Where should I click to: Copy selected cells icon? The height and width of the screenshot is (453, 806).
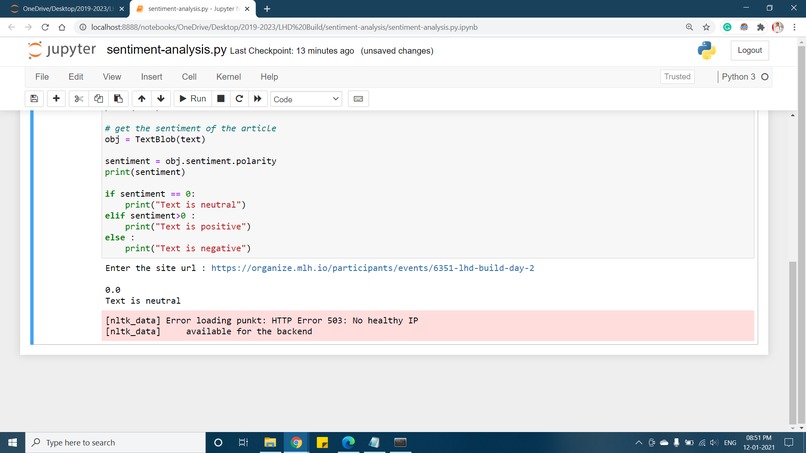[98, 99]
